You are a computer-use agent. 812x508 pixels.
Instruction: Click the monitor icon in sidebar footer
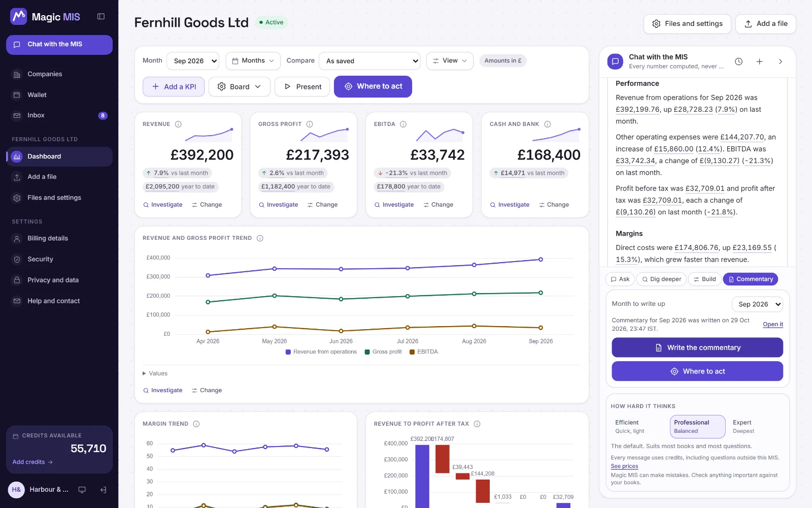(x=82, y=490)
